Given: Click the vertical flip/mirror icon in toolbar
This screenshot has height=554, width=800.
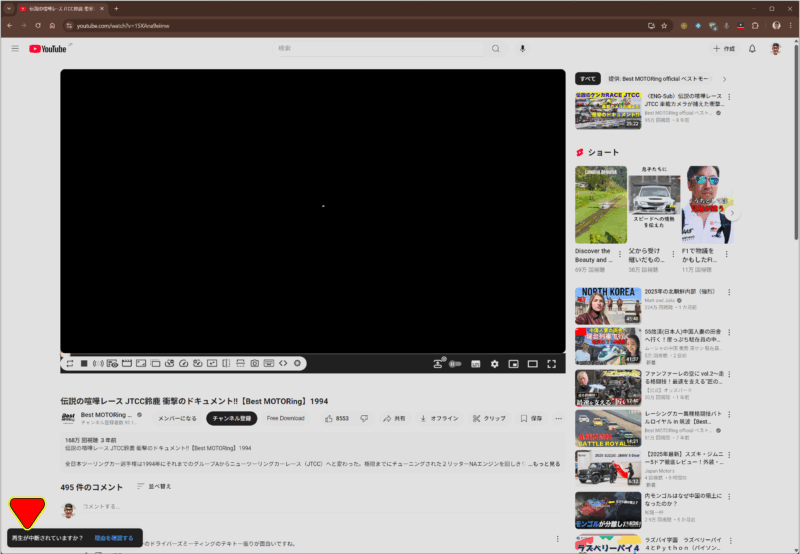Looking at the screenshot, I should pos(240,363).
